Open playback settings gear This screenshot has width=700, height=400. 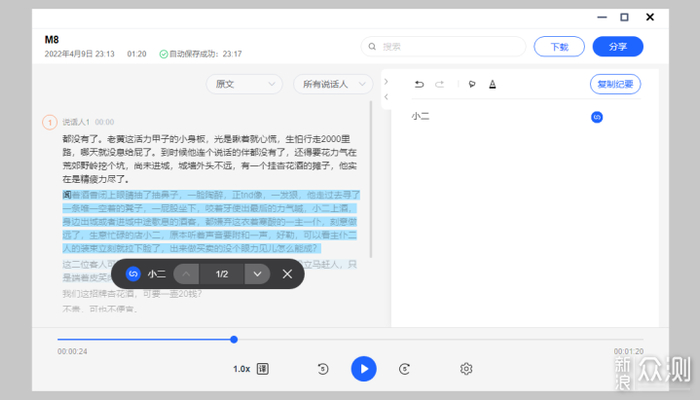466,369
